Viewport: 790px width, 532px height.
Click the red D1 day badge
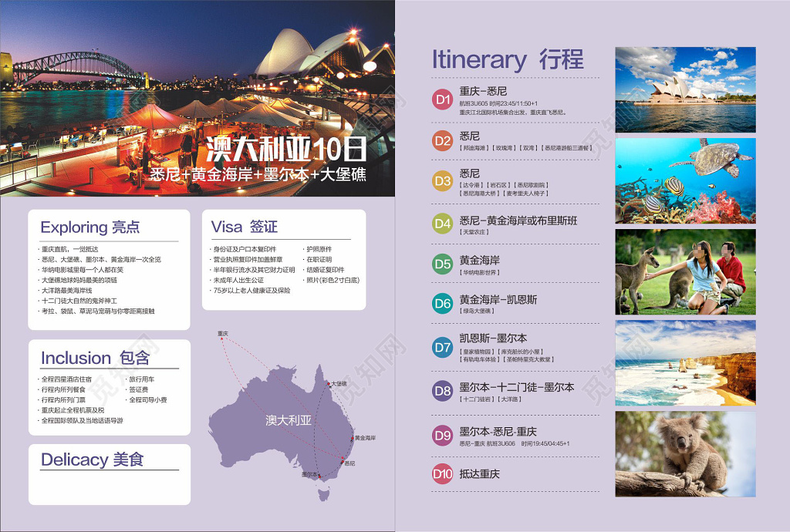pos(442,99)
